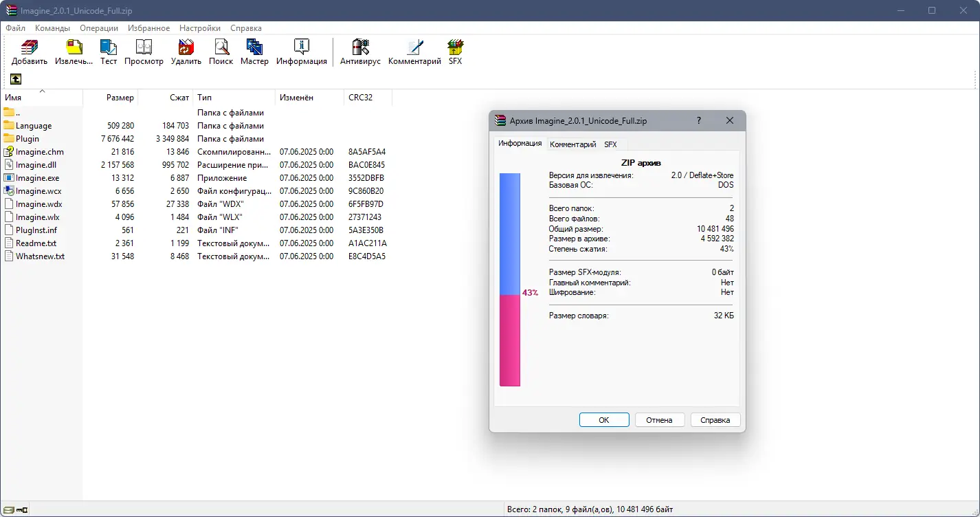Click the Комментарий toolbar icon
980x517 pixels.
pyautogui.click(x=414, y=47)
